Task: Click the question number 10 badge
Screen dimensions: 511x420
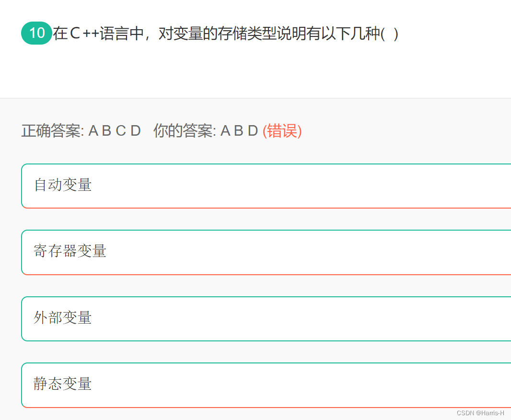Action: click(x=36, y=33)
